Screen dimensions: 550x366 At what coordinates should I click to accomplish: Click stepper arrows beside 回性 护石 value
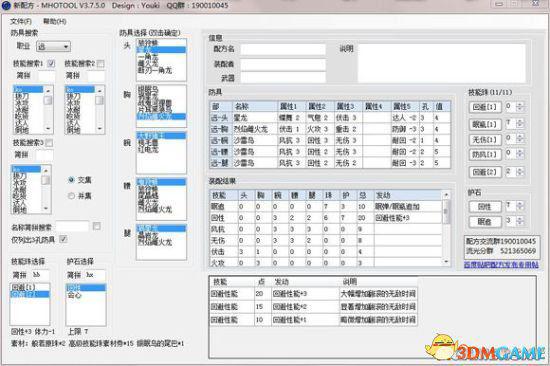tap(520, 206)
